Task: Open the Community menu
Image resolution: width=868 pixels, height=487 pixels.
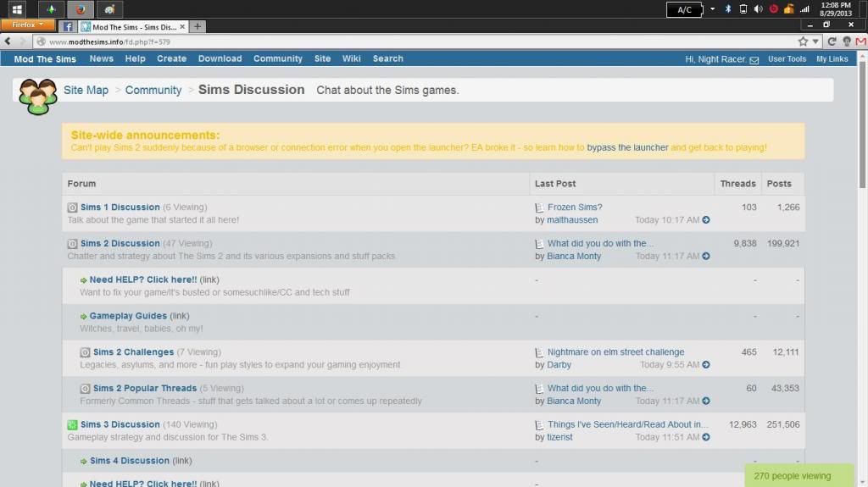Action: (x=278, y=58)
